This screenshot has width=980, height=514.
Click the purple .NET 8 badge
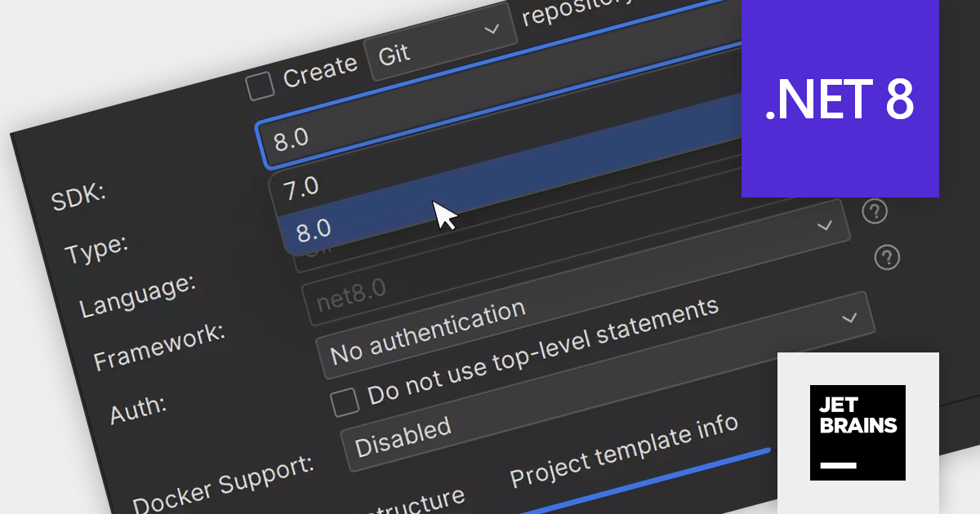pos(840,98)
